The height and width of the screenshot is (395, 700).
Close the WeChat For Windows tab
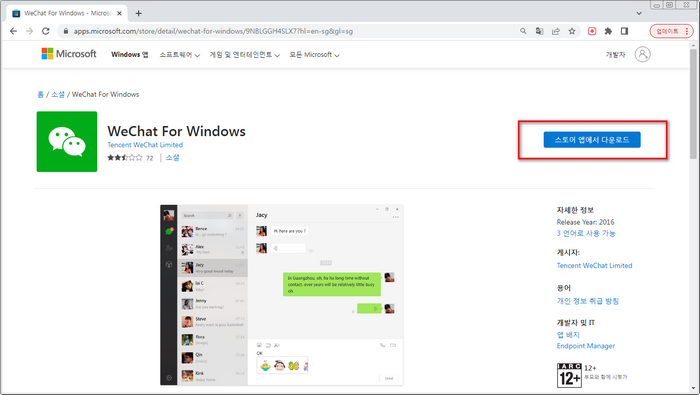(119, 13)
